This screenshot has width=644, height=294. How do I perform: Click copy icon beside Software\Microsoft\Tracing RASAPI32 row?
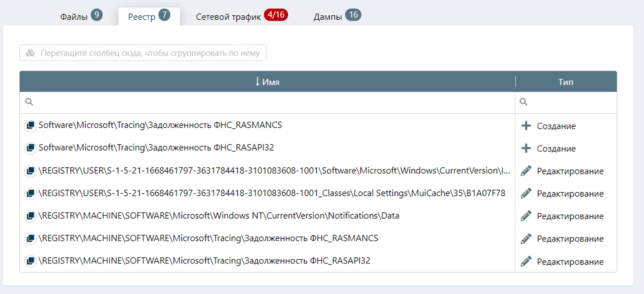30,148
